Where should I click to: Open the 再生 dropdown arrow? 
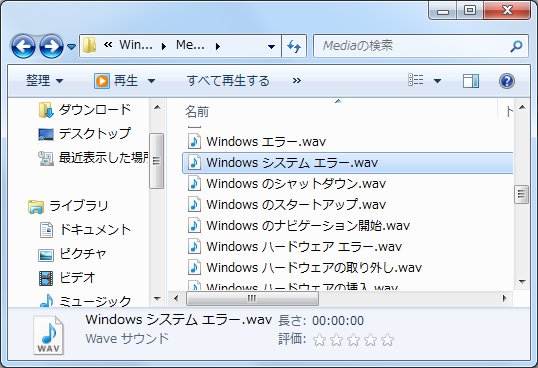click(x=151, y=81)
